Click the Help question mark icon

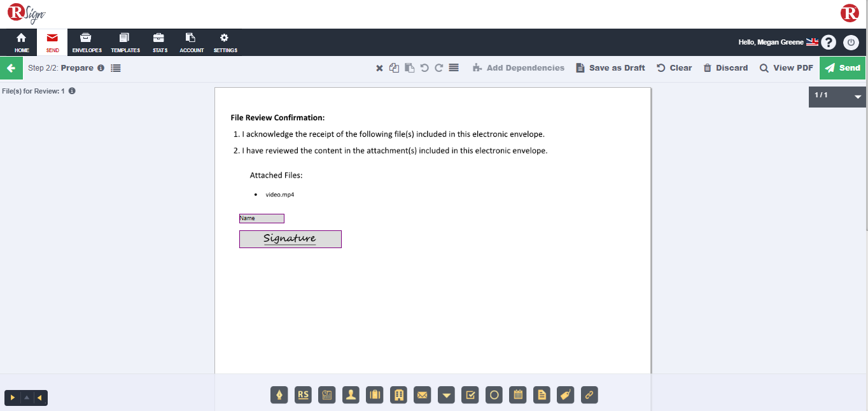point(828,43)
